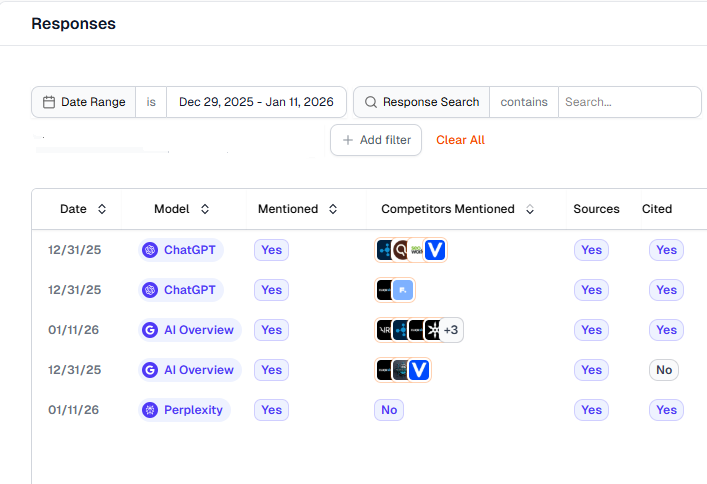
Task: Open the date range value Dec 29, 2025 - Jan 11, 2026
Action: (256, 102)
